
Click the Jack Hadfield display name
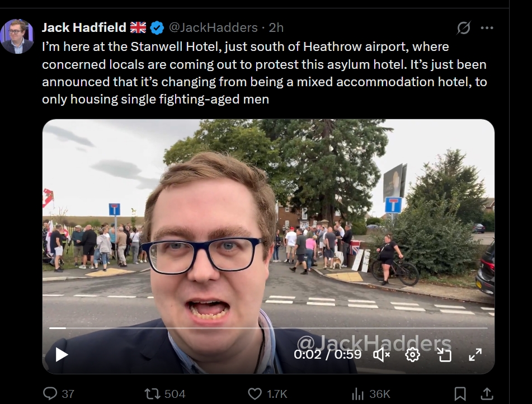[x=84, y=27]
